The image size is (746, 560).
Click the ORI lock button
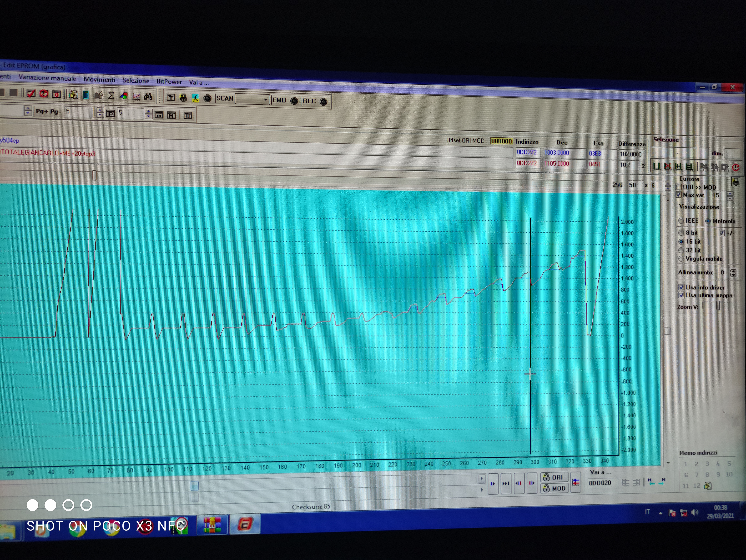click(x=554, y=477)
